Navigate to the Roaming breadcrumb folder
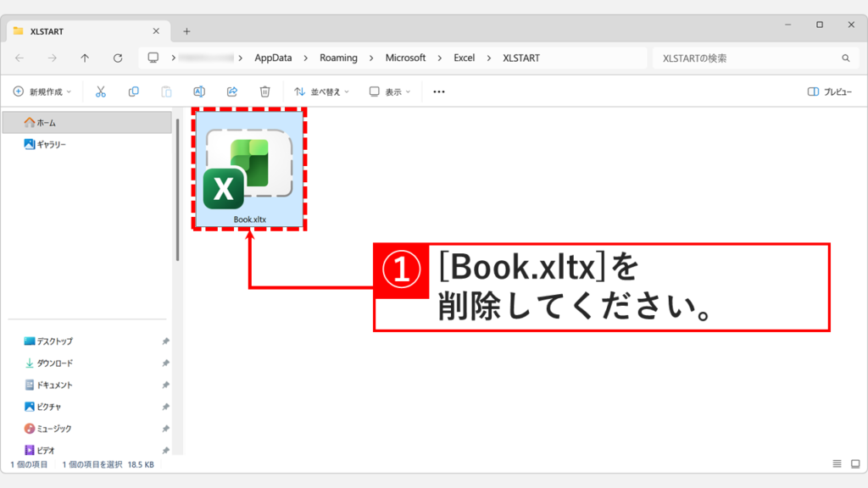Screen dimensions: 868x488 (x=339, y=58)
